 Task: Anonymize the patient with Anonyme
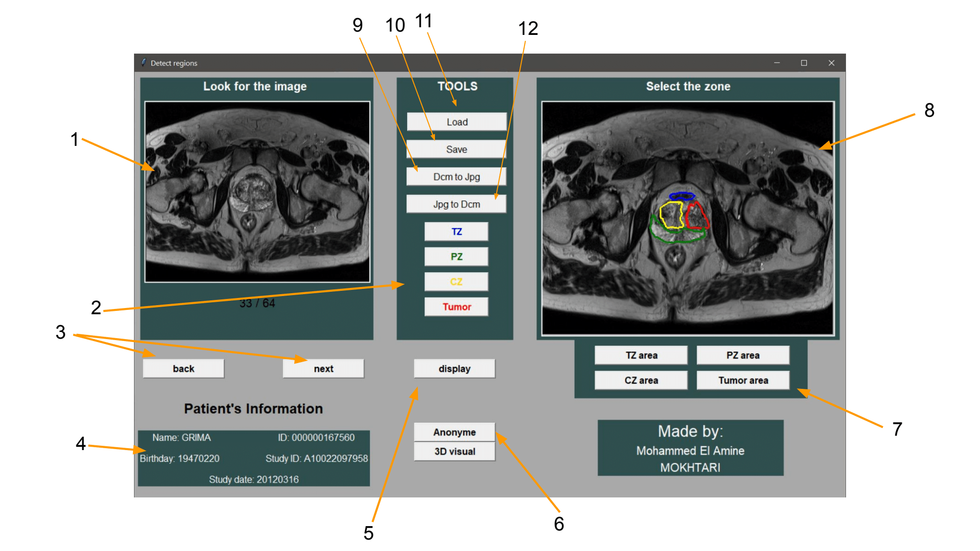[454, 432]
